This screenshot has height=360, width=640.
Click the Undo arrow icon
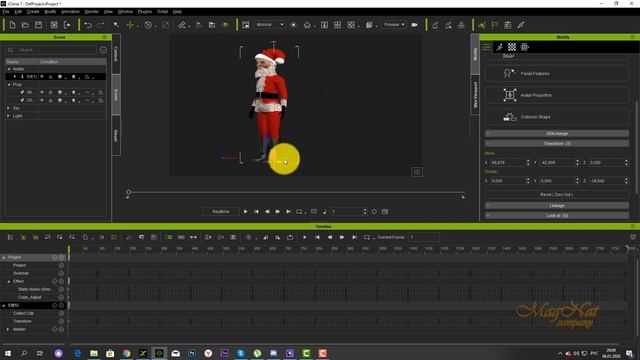[88, 25]
